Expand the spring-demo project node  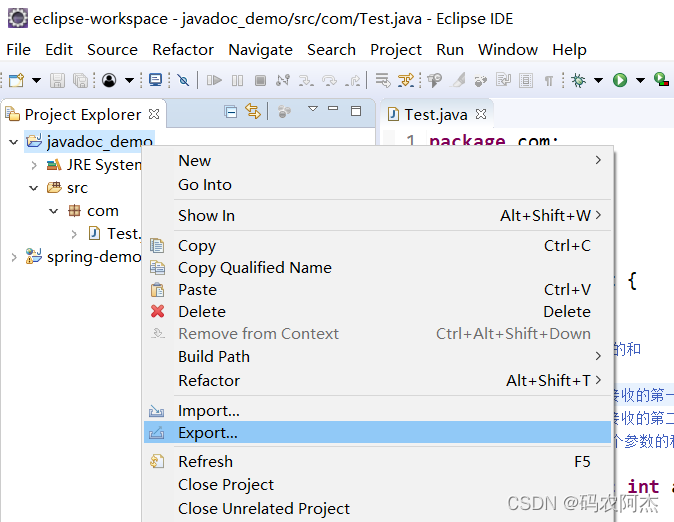point(14,257)
